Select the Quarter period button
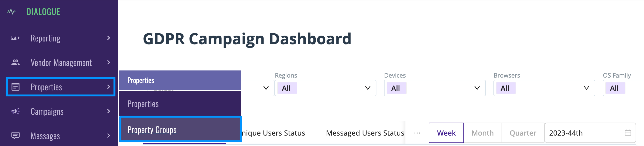644x146 pixels. [523, 133]
